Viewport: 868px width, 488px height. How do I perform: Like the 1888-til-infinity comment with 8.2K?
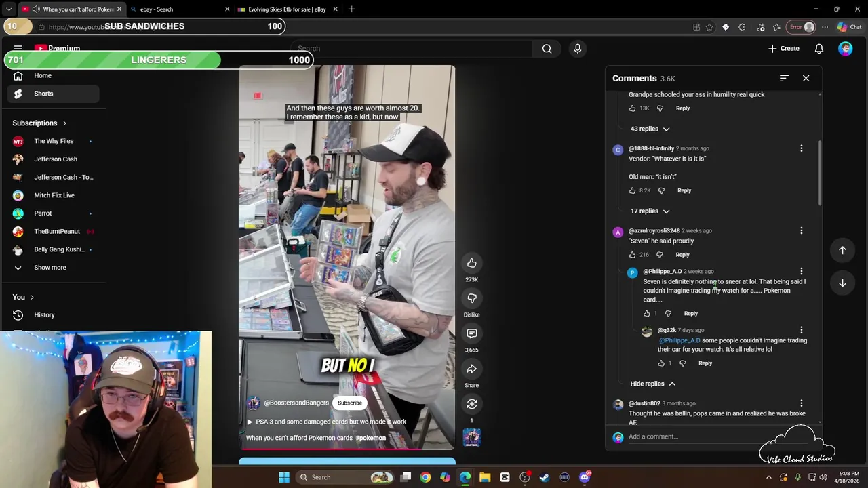pyautogui.click(x=632, y=190)
